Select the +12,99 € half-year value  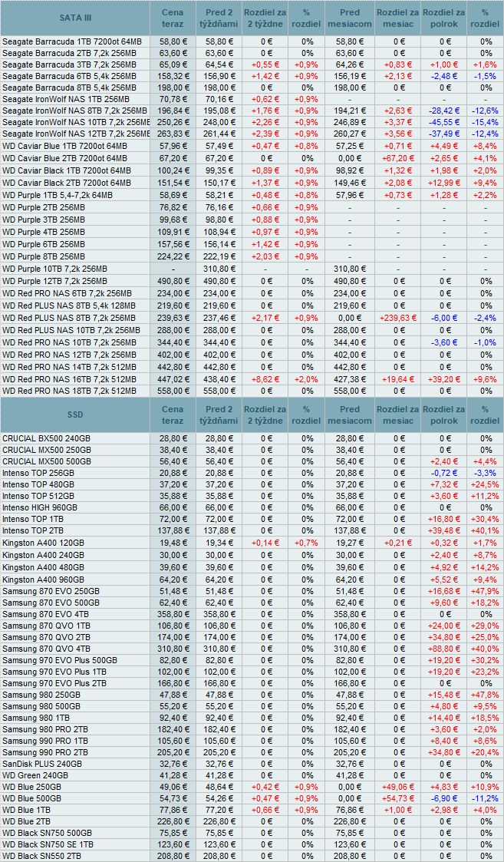[x=444, y=183]
